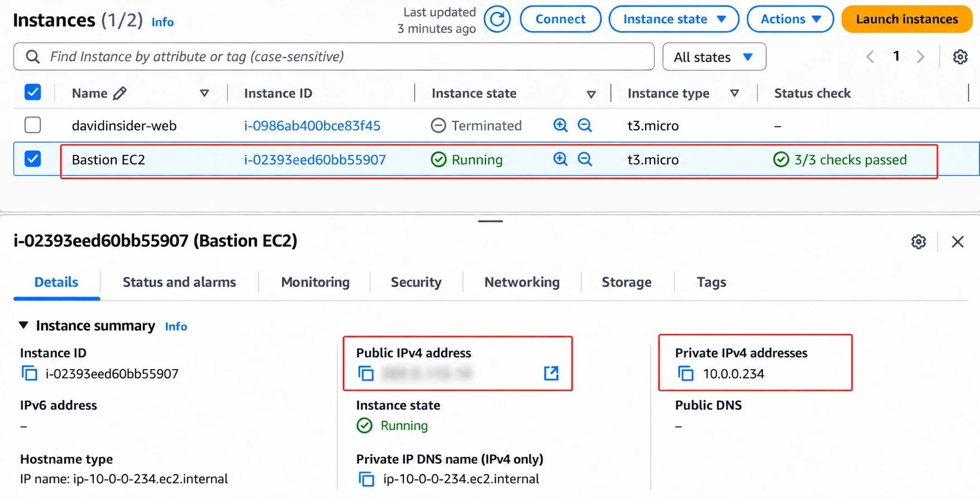Image resolution: width=980 pixels, height=499 pixels.
Task: Open instance link i-02393eed60bb55907 in table
Action: click(315, 159)
